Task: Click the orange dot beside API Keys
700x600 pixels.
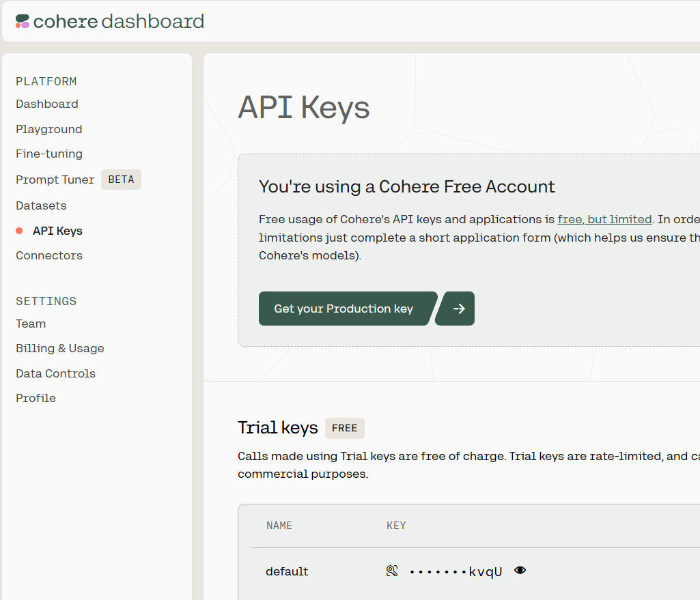Action: coord(19,231)
